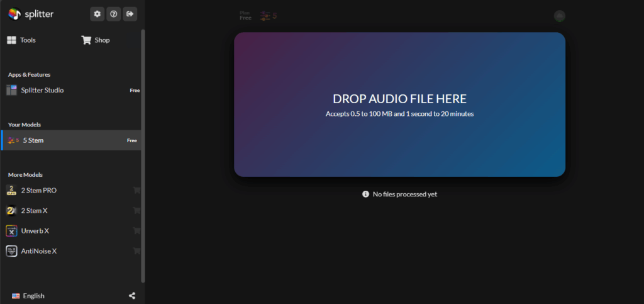The image size is (644, 304).
Task: Open settings via the gear icon
Action: [x=97, y=13]
